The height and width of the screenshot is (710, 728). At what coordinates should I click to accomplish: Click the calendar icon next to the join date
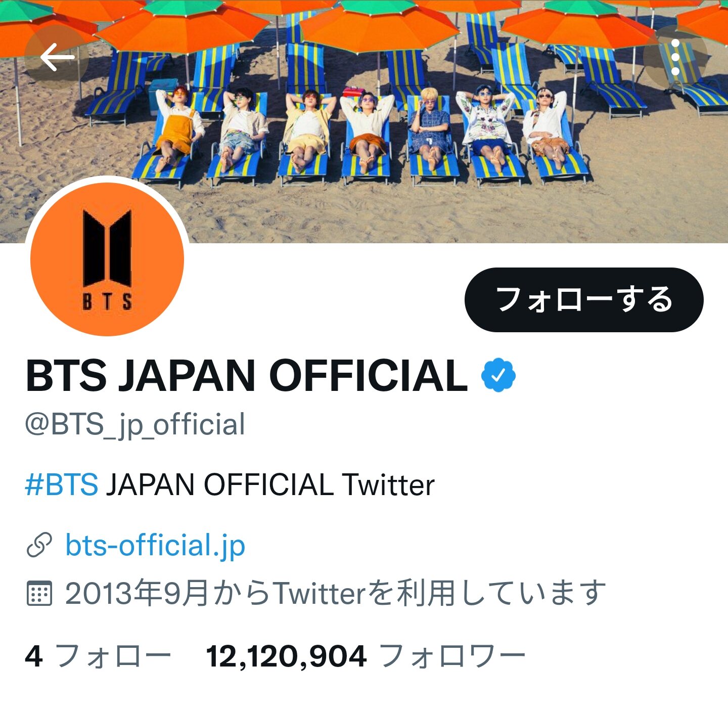[x=39, y=593]
